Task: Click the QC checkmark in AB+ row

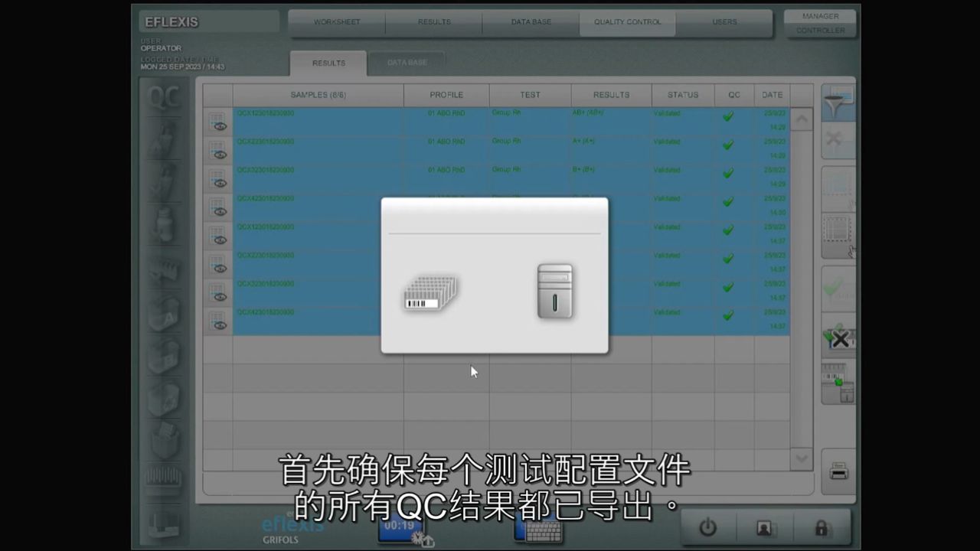Action: (728, 116)
